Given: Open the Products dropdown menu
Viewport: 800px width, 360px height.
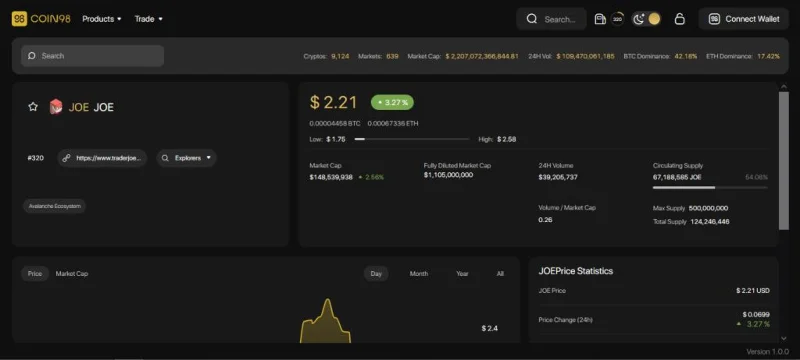Looking at the screenshot, I should point(102,19).
